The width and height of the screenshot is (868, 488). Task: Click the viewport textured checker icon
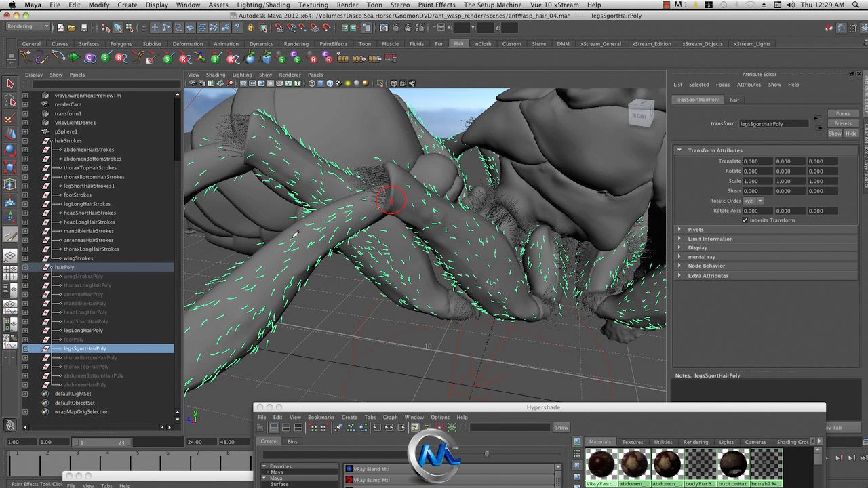click(x=338, y=83)
